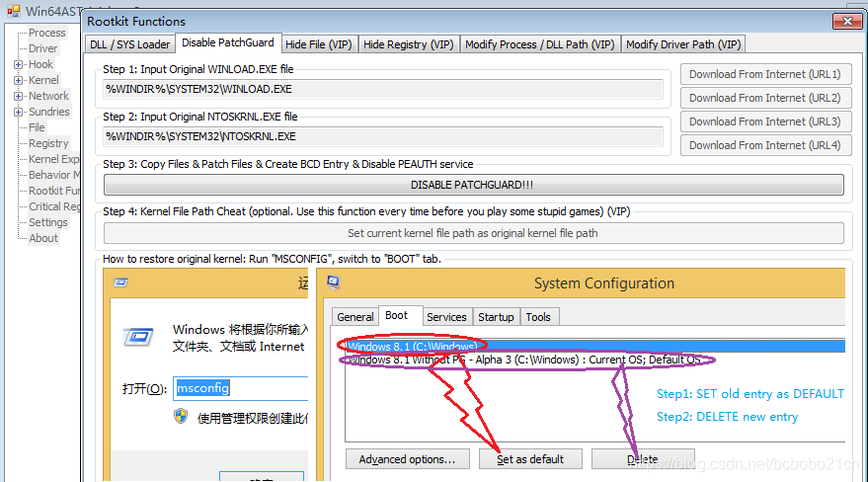Close the Rootkit Functions dialog
868x482 pixels.
[x=847, y=21]
